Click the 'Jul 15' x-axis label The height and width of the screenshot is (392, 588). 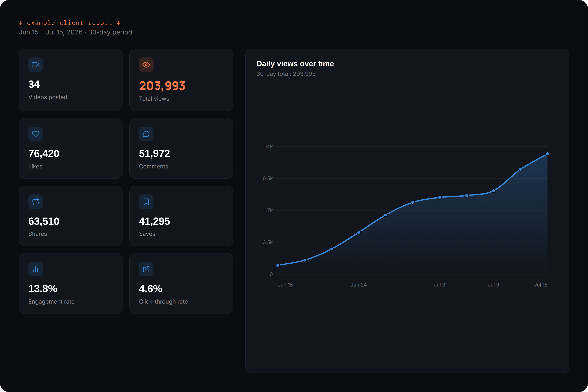tap(541, 285)
